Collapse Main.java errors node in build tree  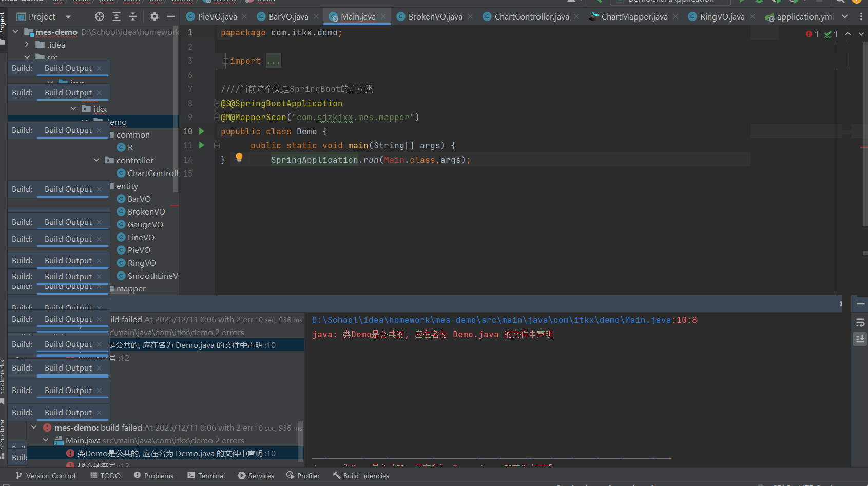46,440
